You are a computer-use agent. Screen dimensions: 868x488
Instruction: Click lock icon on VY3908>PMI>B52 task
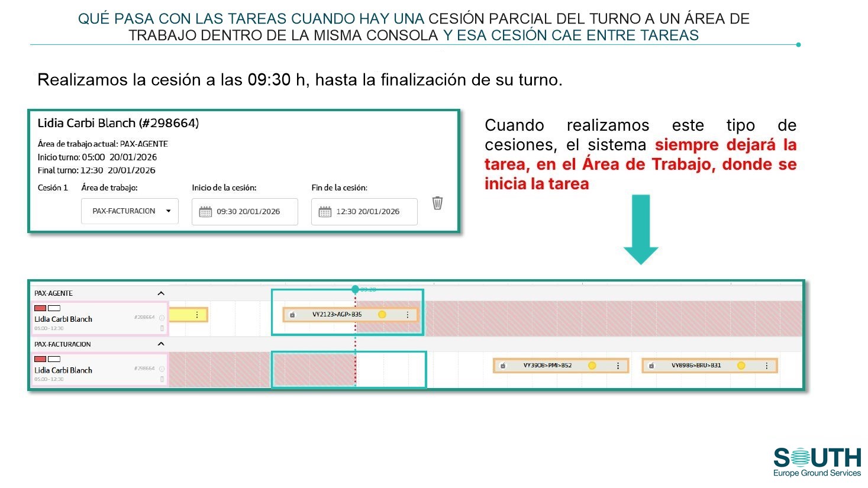pos(503,366)
